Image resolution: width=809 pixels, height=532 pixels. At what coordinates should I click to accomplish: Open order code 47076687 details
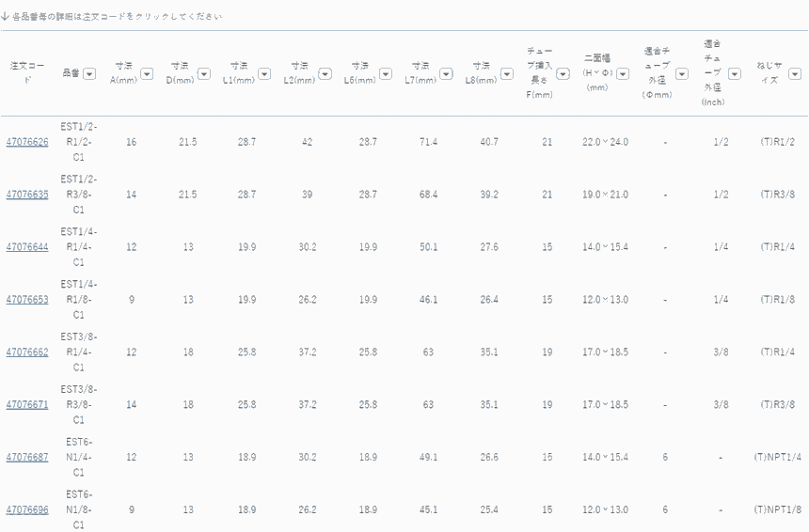tap(27, 458)
